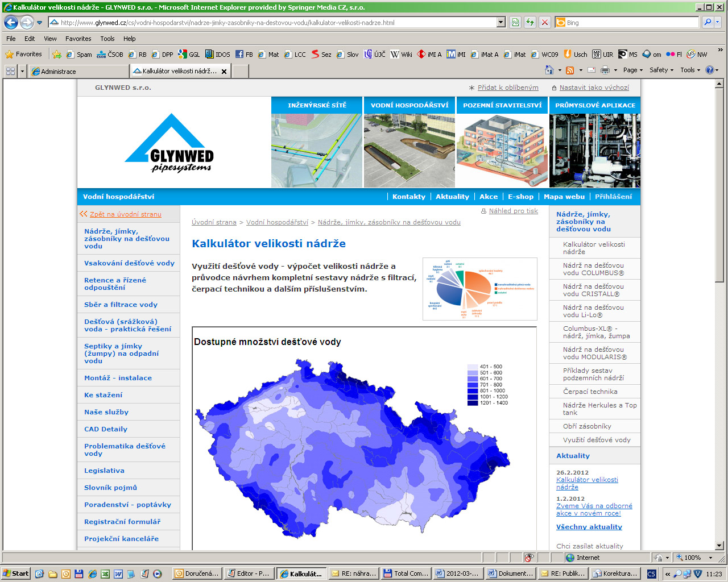Click the Windows Start button
728x582 pixels.
(x=16, y=573)
